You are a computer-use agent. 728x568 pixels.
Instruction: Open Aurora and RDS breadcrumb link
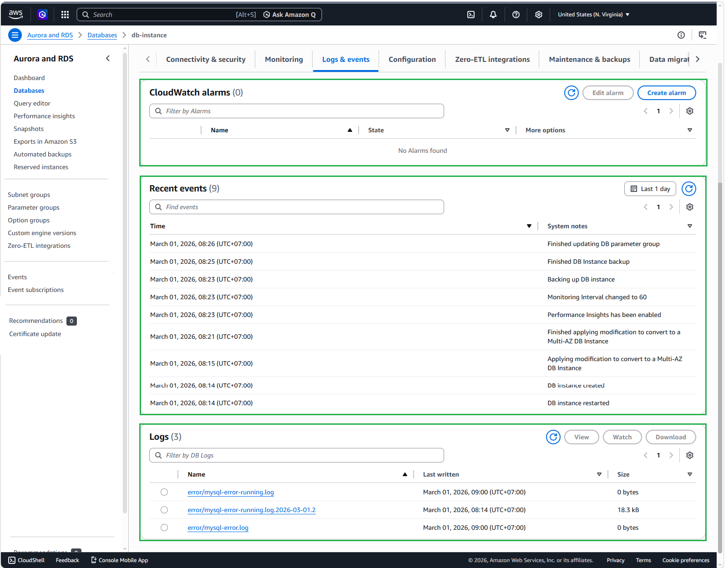point(50,35)
